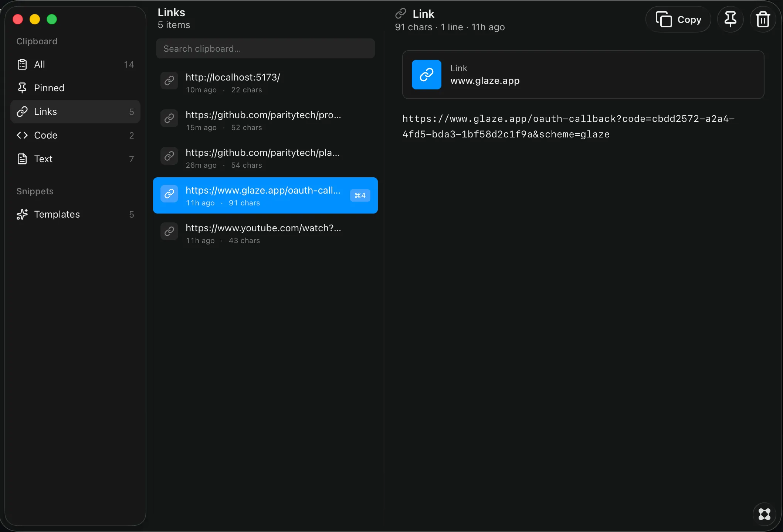The height and width of the screenshot is (532, 783).
Task: Click the All clipboard list icon
Action: click(x=22, y=64)
